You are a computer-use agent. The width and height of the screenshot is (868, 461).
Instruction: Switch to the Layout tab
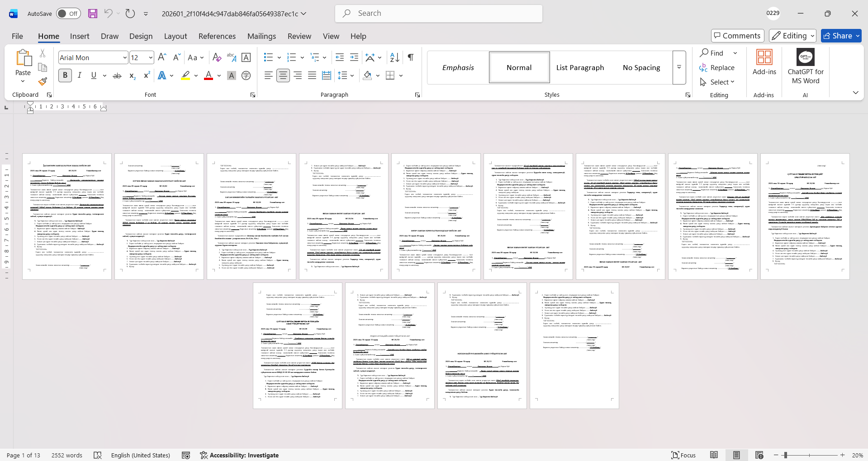[175, 36]
